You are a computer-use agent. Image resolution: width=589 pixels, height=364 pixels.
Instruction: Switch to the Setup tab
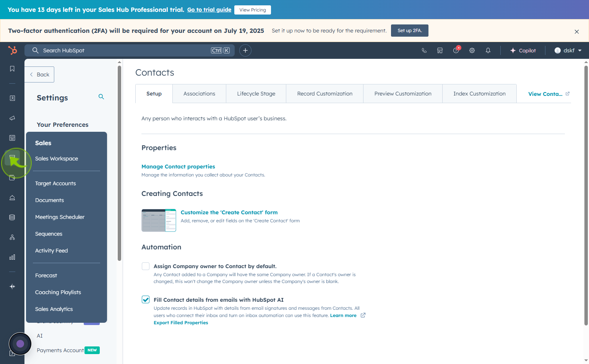pyautogui.click(x=154, y=94)
